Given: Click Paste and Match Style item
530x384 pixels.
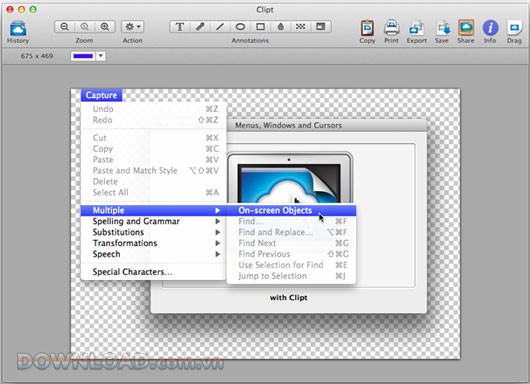Looking at the screenshot, I should pyautogui.click(x=153, y=171).
